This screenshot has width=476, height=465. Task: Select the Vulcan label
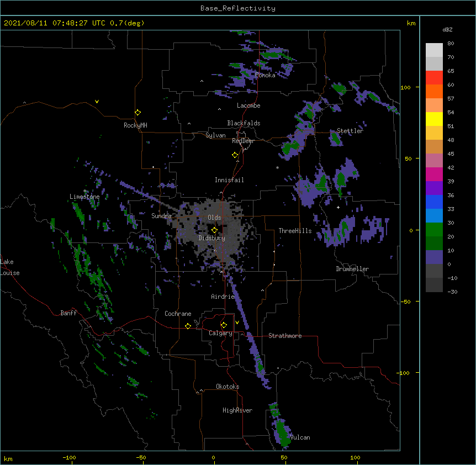click(300, 437)
